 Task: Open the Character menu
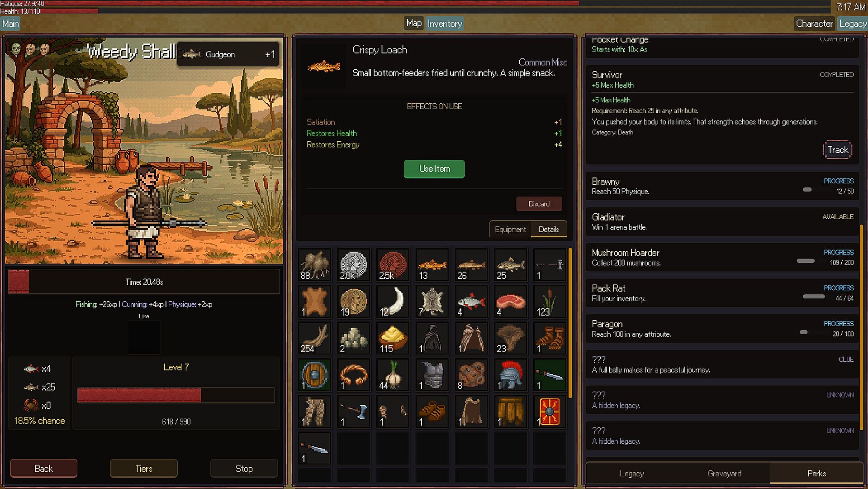click(814, 24)
